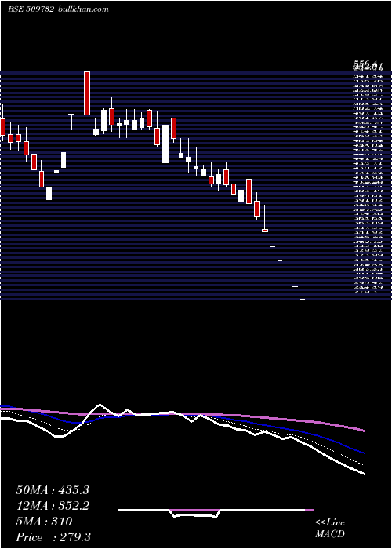Click the 50MA : 435.3 reading
The width and height of the screenshot is (392, 549).
(53, 490)
